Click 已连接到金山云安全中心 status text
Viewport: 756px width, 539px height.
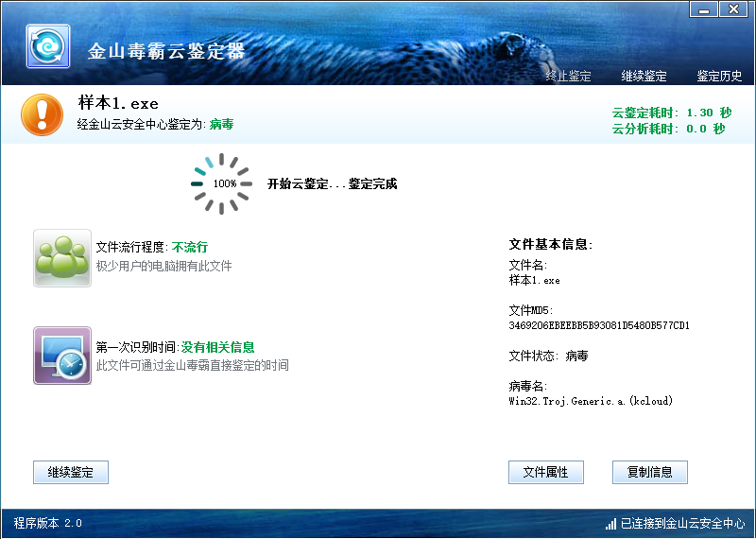[682, 523]
